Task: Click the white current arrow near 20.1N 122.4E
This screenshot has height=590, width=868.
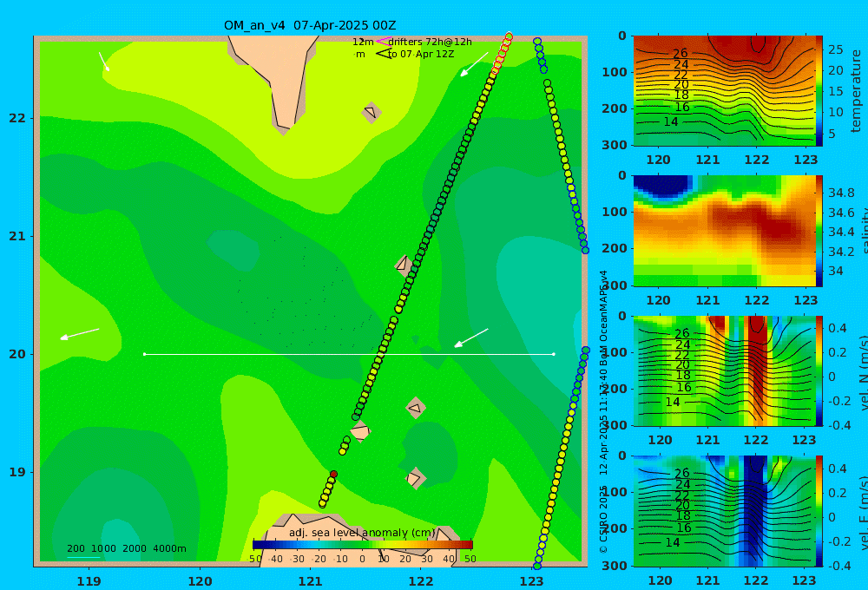Action: [471, 338]
